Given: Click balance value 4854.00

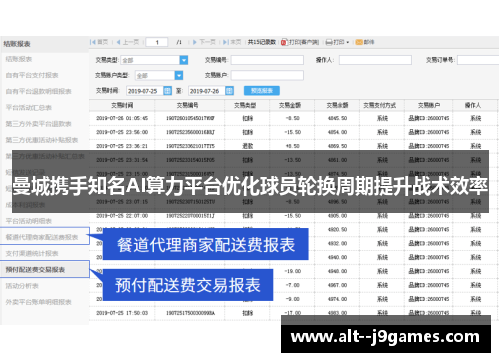Looking at the screenshot, I should coord(337,132).
